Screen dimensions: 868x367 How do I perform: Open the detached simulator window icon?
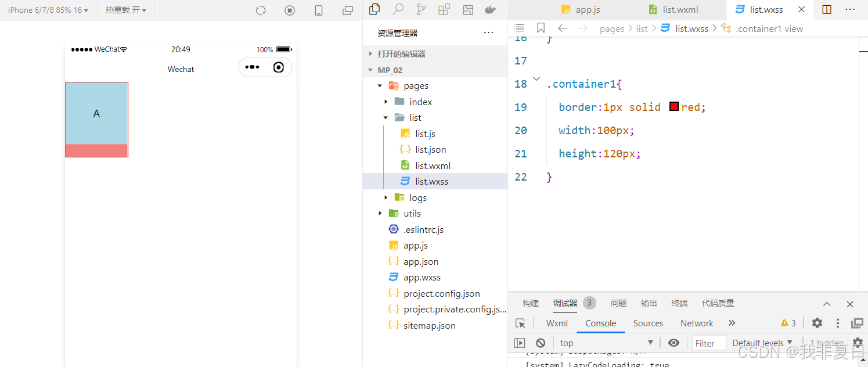tap(348, 10)
